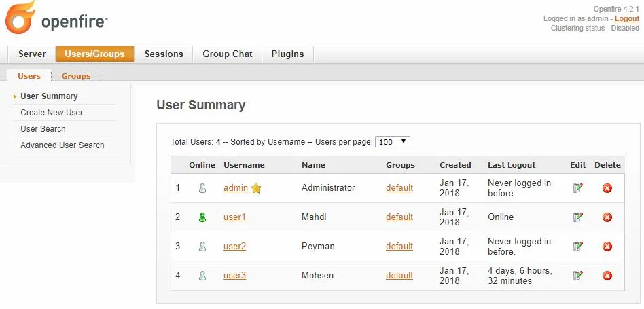Click the edit icon for admin
This screenshot has height=309, width=644.
pos(577,188)
